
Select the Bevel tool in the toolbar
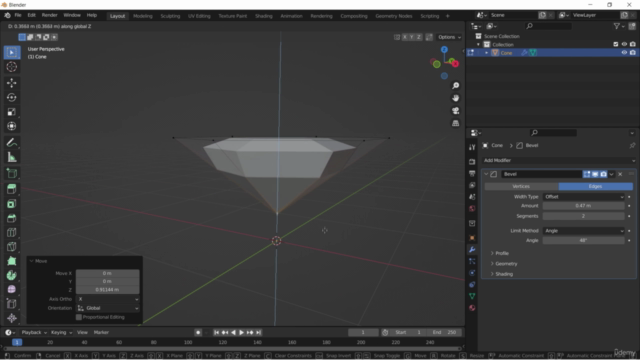(x=11, y=218)
